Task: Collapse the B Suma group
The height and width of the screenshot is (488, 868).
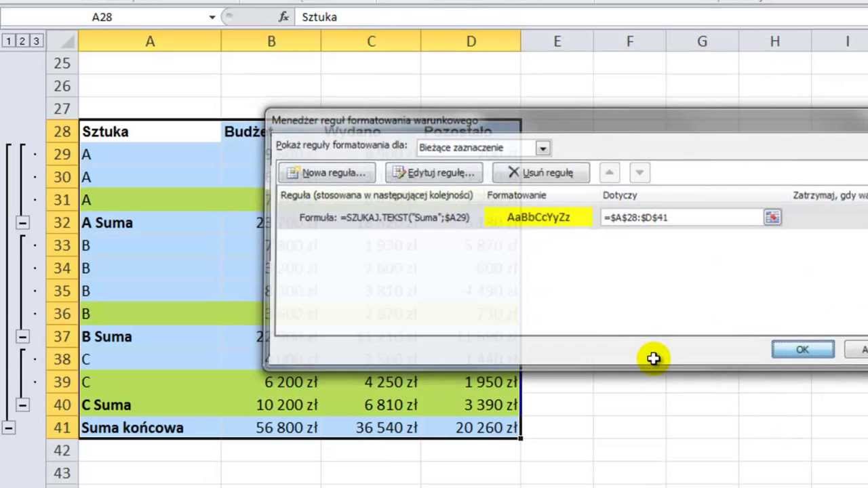Action: tap(22, 337)
